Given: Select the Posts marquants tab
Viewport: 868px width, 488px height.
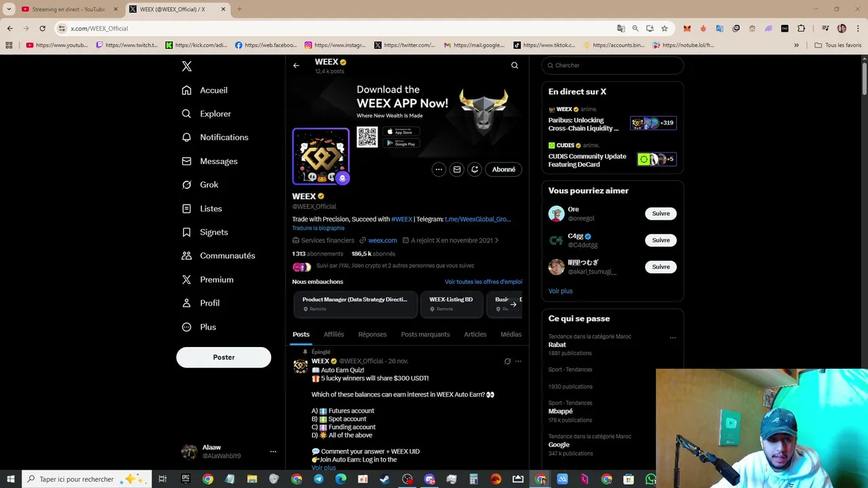Looking at the screenshot, I should (x=425, y=334).
